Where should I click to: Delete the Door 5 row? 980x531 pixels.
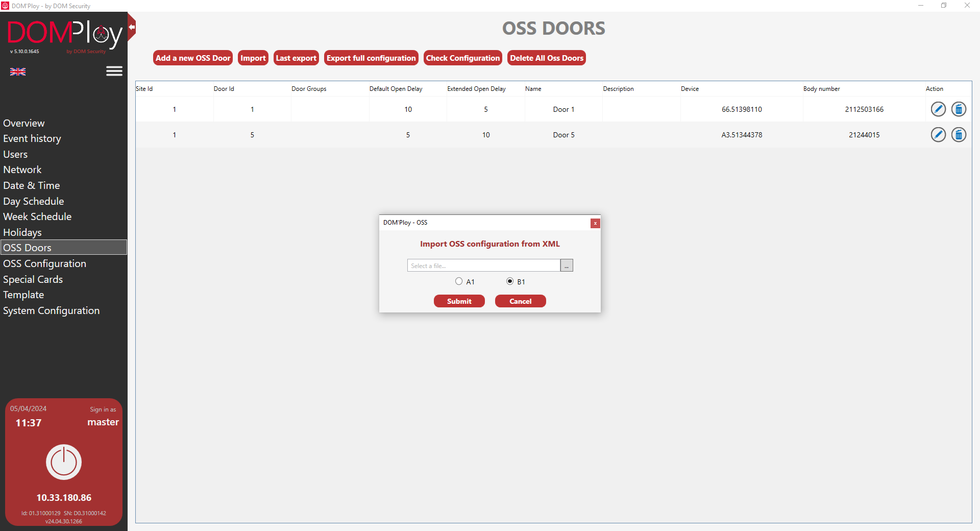(959, 135)
